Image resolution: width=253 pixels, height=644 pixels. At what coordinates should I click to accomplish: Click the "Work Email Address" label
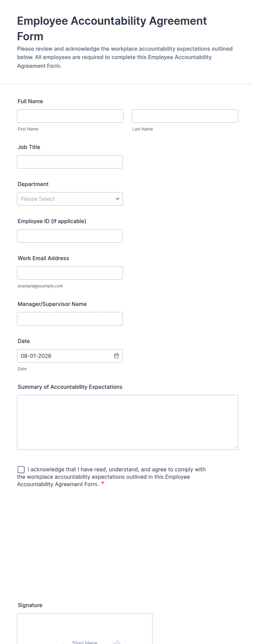(x=43, y=258)
